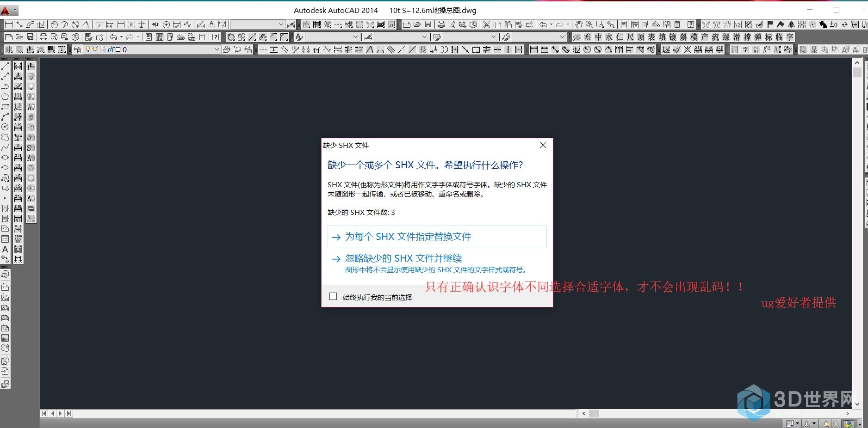
Task: Select the Ellipse draw tool
Action: (x=5, y=158)
